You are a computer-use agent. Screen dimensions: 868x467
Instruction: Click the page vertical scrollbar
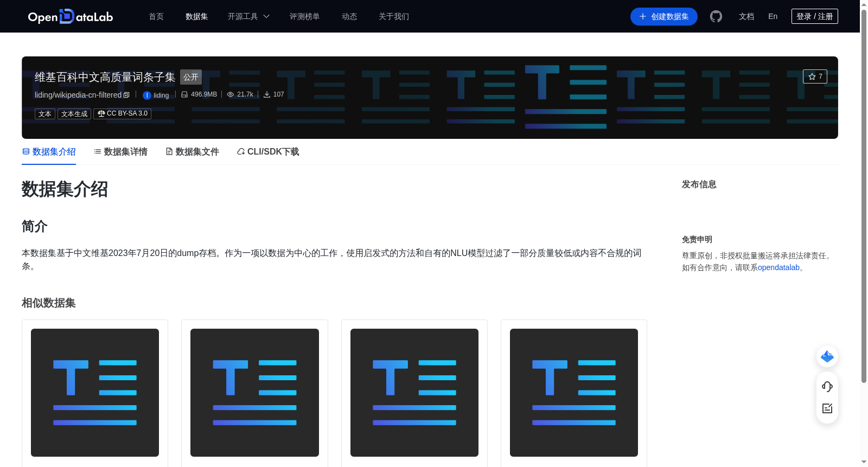(x=864, y=195)
